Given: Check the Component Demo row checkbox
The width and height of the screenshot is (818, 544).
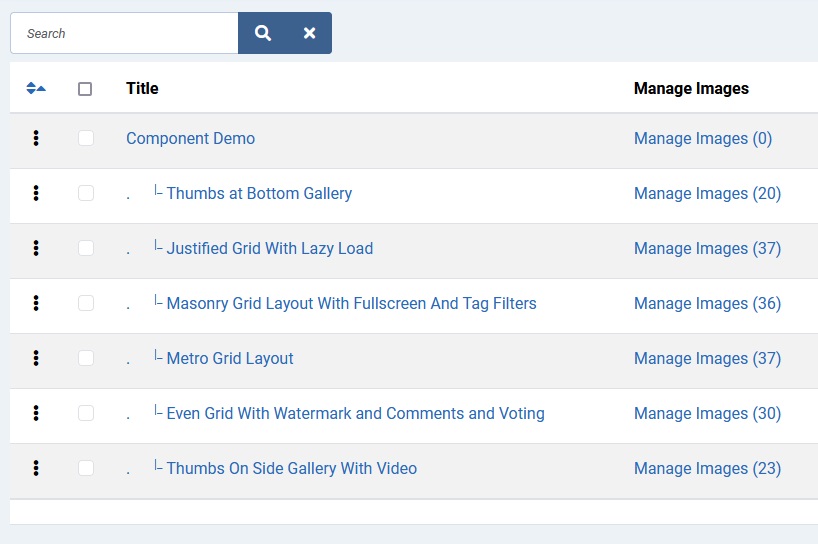Looking at the screenshot, I should click(x=86, y=138).
